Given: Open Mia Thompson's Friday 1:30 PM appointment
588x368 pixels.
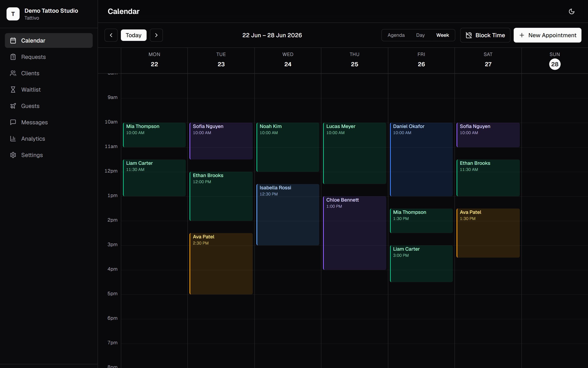Looking at the screenshot, I should (x=421, y=221).
